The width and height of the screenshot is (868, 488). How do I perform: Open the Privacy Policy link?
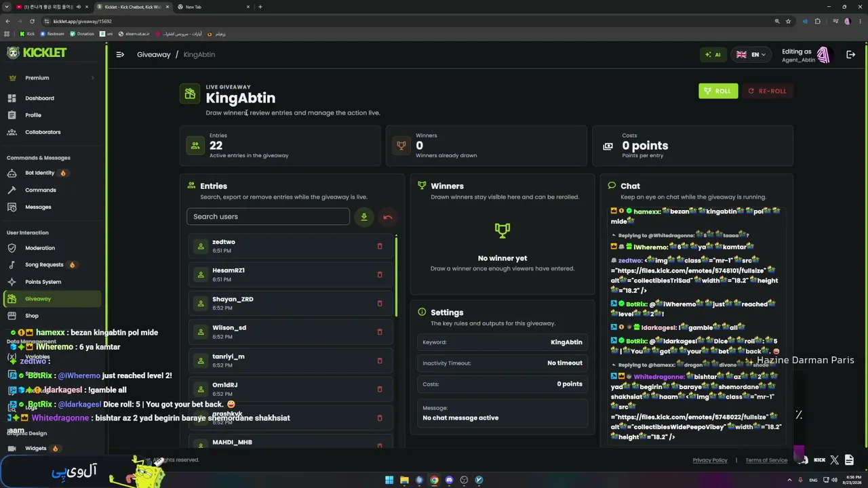click(710, 460)
